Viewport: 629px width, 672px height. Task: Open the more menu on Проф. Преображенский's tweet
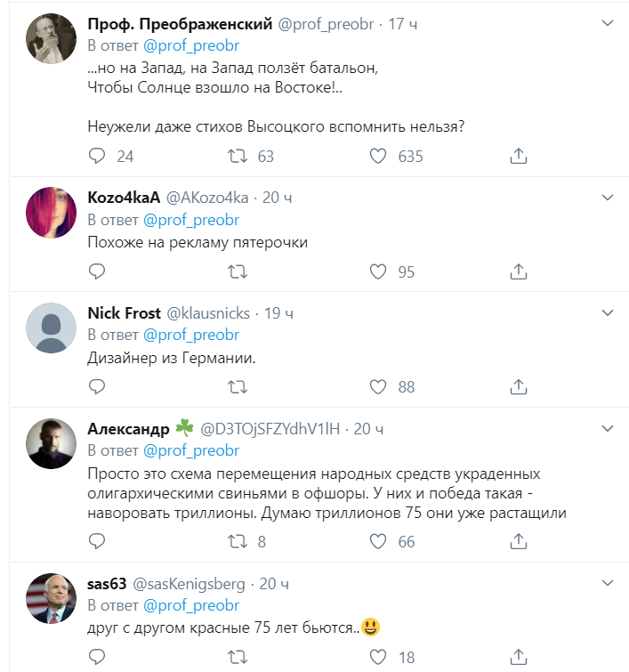click(x=608, y=22)
